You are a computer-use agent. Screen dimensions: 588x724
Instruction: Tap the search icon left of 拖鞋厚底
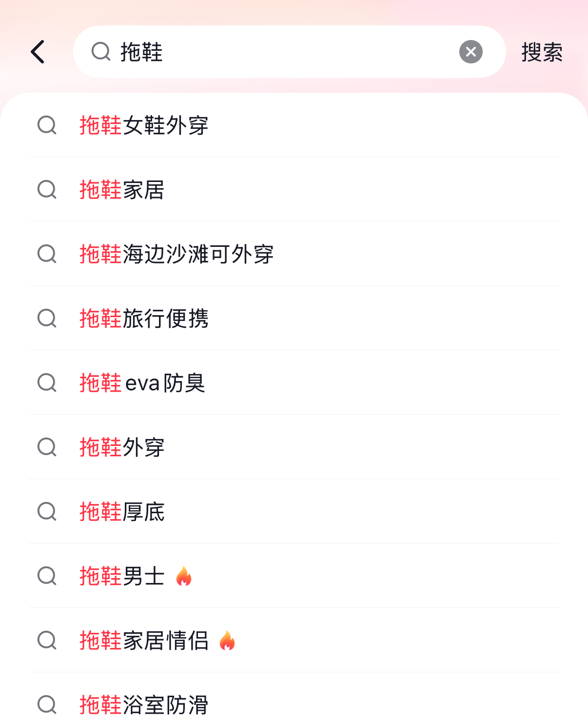47,512
